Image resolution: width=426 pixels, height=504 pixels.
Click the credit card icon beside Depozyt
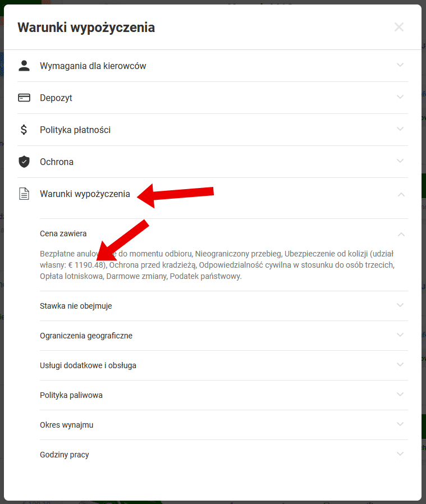click(x=24, y=98)
